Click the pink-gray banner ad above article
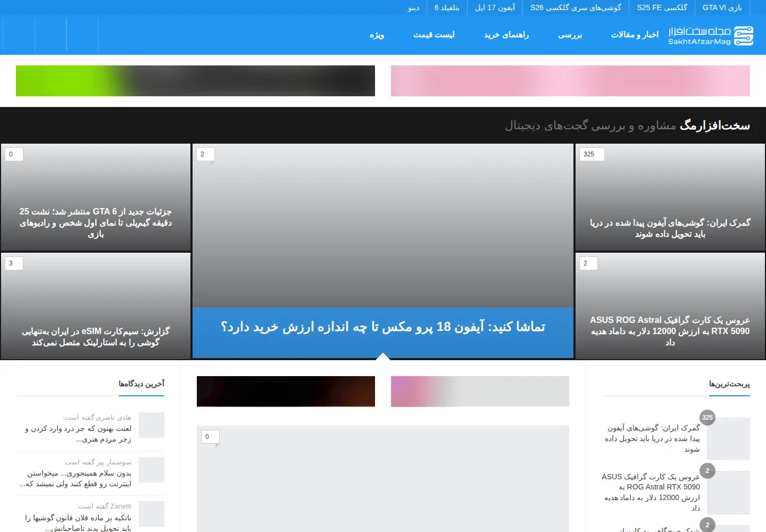 tap(480, 392)
